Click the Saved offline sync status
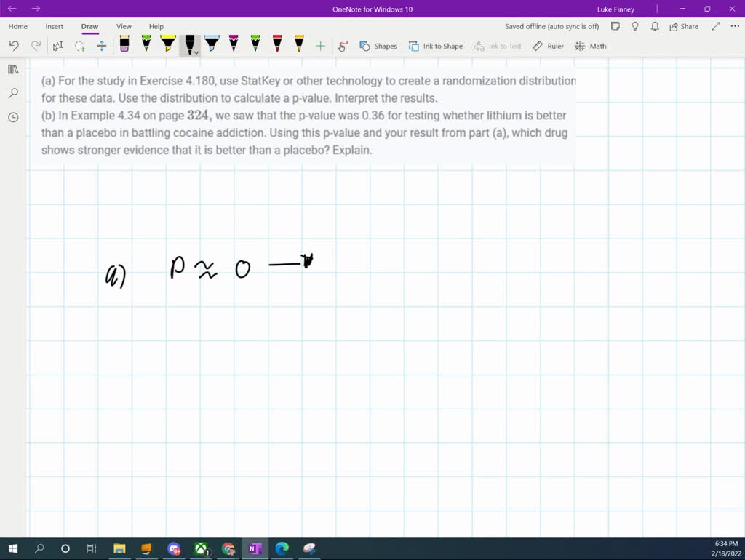The height and width of the screenshot is (560, 745). 551,27
